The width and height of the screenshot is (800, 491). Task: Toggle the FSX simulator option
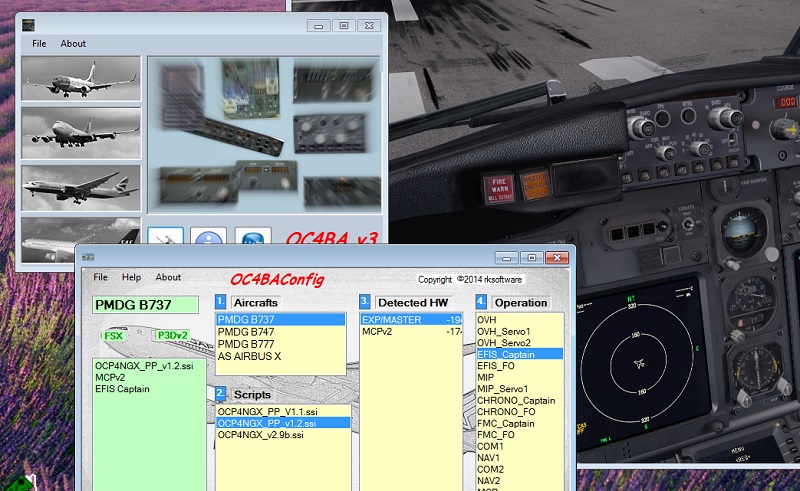pyautogui.click(x=114, y=335)
